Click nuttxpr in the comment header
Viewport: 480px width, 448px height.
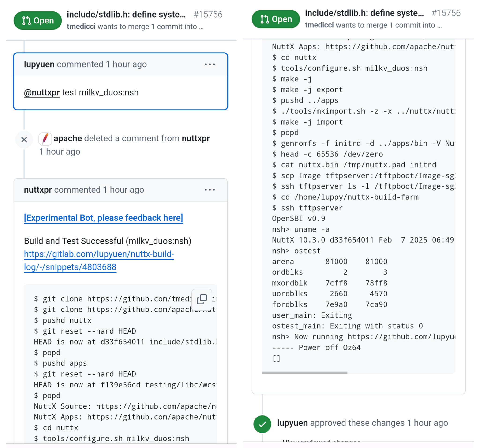click(38, 190)
